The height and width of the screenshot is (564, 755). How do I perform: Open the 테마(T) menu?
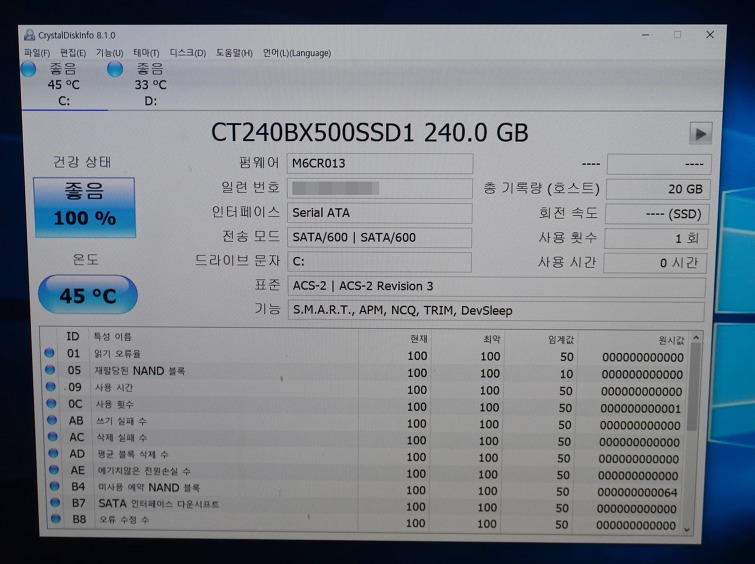[x=146, y=53]
